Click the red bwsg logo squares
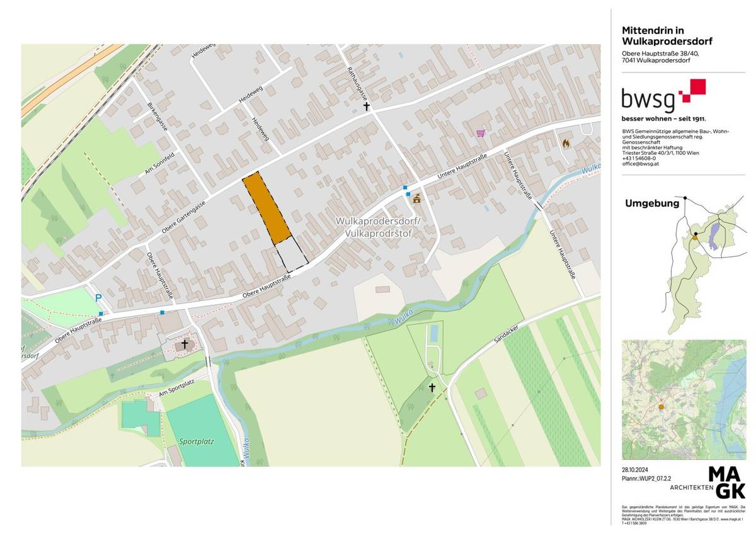The height and width of the screenshot is (534, 756). click(692, 91)
